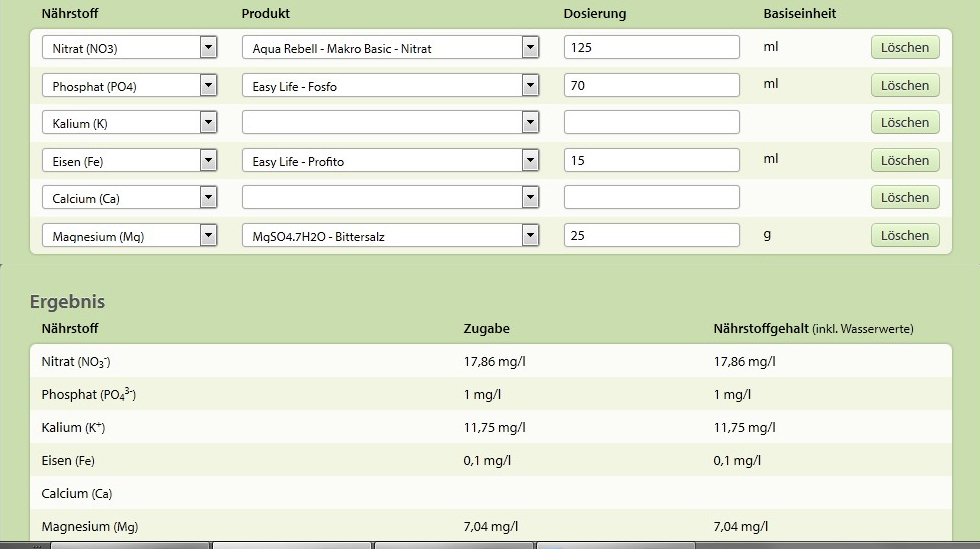
Task: Select the Phosphat result row label
Action: [88, 395]
